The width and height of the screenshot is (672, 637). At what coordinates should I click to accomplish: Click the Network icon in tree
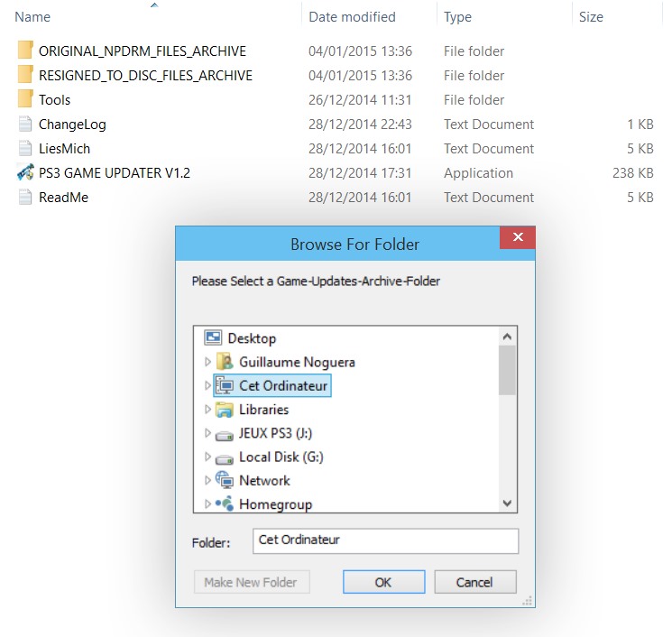point(225,480)
